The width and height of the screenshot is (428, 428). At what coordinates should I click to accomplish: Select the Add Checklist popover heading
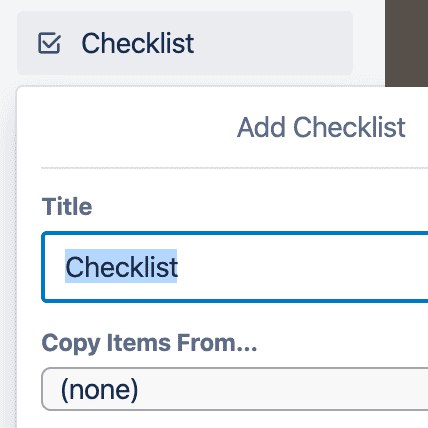click(321, 127)
